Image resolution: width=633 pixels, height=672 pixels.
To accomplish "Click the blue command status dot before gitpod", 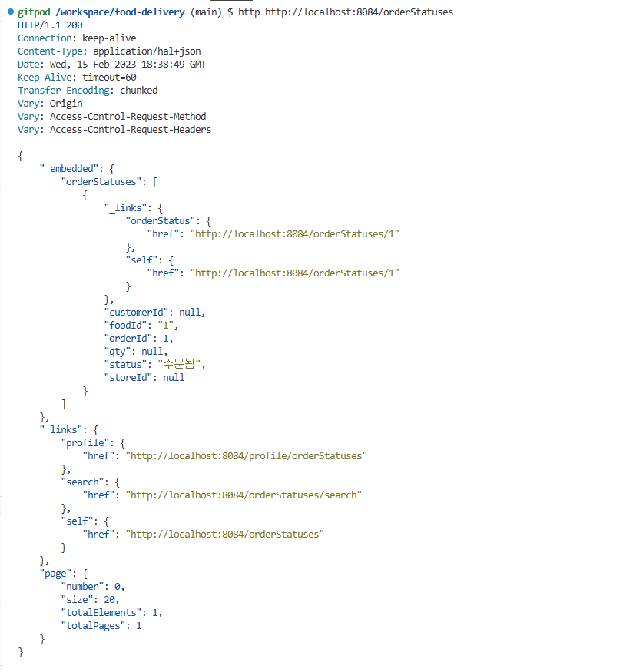I will click(11, 12).
